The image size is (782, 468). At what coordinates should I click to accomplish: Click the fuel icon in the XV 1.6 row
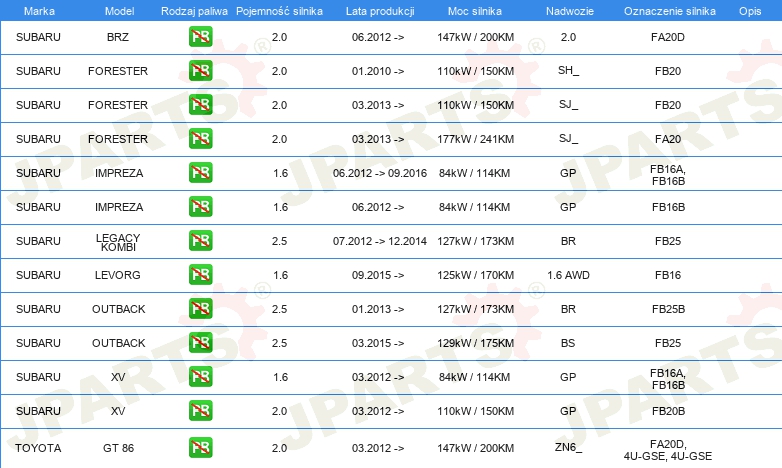(200, 376)
